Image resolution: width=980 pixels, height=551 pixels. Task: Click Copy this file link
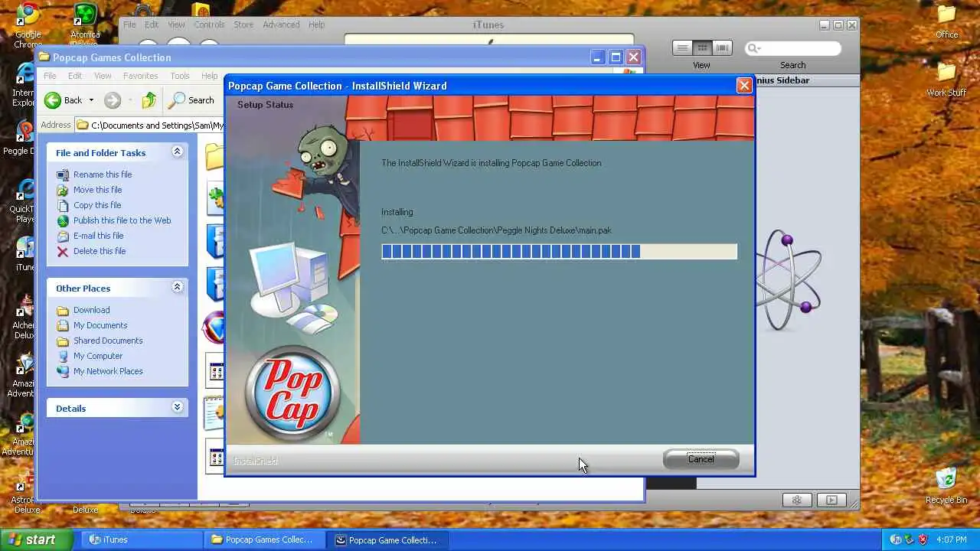coord(97,205)
